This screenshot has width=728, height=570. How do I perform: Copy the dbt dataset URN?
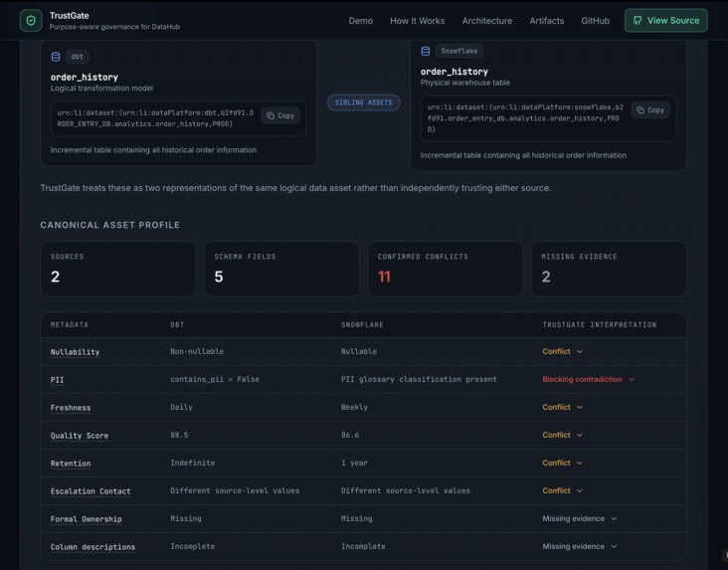(280, 115)
